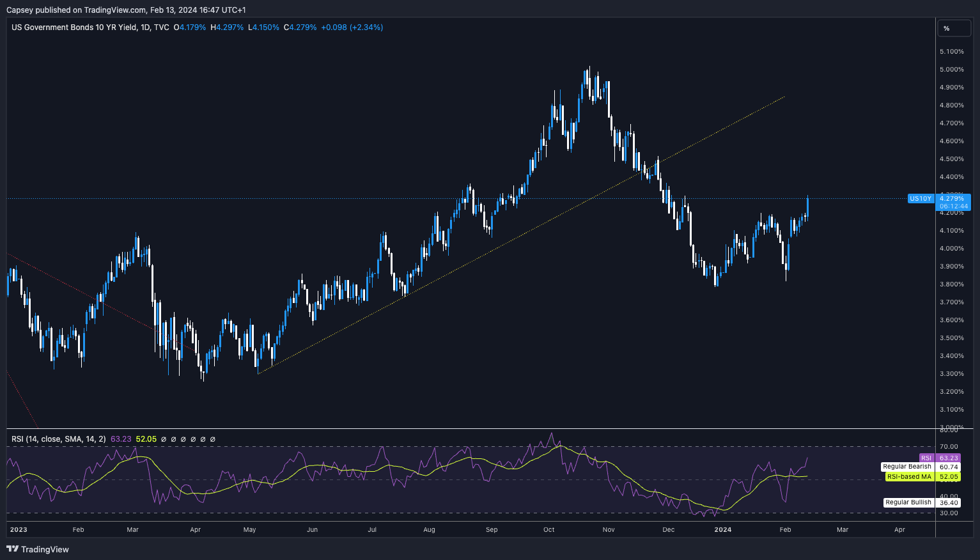This screenshot has height=560, width=980.
Task: Click the TradingView logo at bottom left
Action: 38,549
